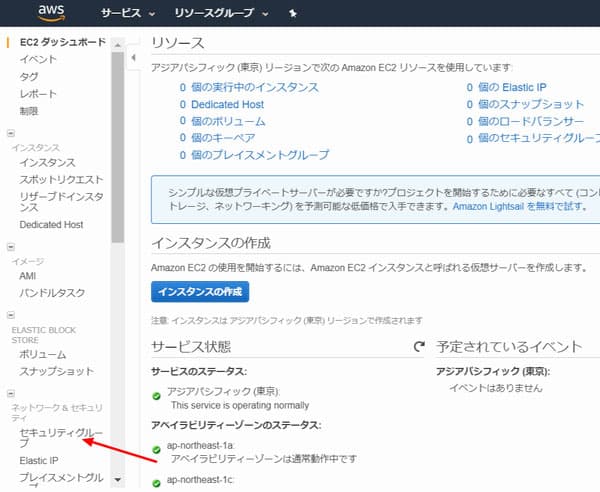
Task: Collapse ネットワーク & セキュリティ section expander
Action: click(11, 393)
